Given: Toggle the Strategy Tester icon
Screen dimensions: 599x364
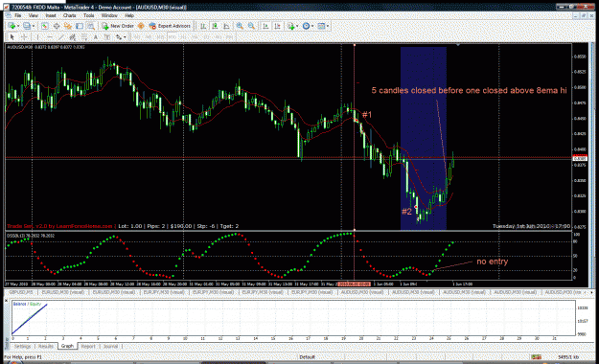Looking at the screenshot, I should 90,26.
